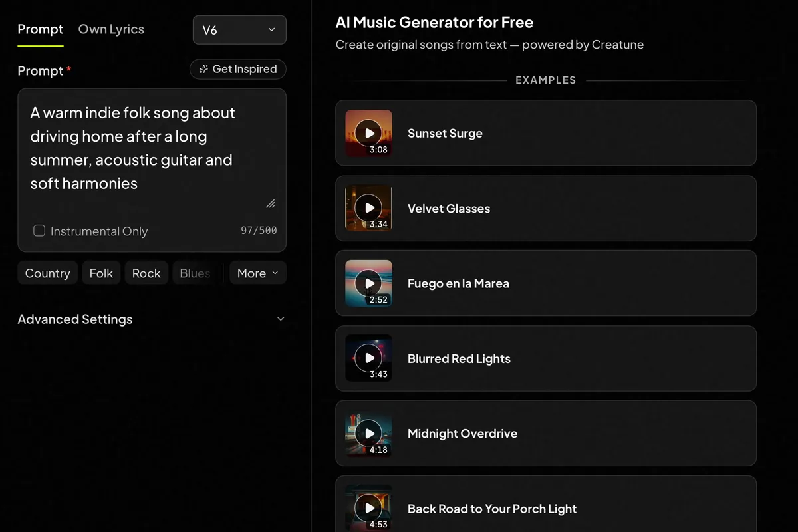The image size is (798, 532).
Task: Open the More genres dropdown
Action: point(258,273)
